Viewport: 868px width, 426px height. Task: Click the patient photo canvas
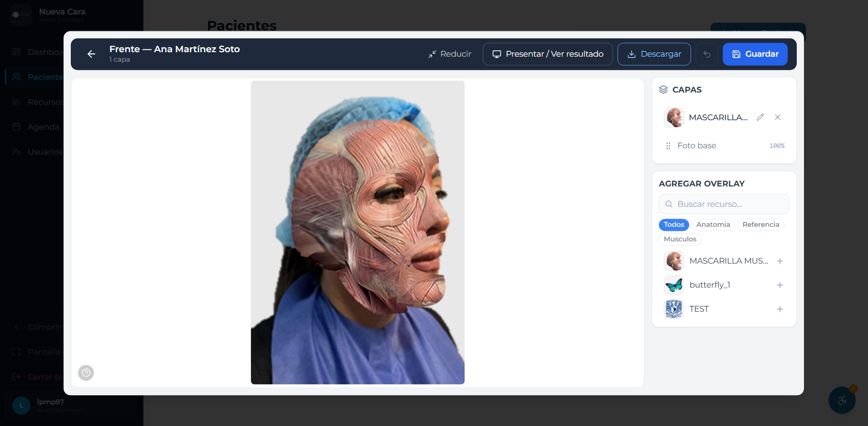pyautogui.click(x=358, y=232)
